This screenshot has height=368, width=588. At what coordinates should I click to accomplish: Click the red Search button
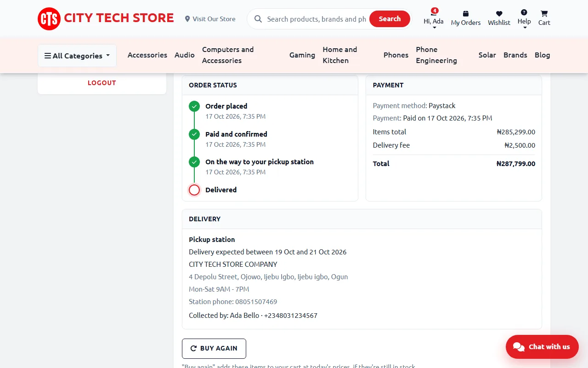[x=390, y=19]
